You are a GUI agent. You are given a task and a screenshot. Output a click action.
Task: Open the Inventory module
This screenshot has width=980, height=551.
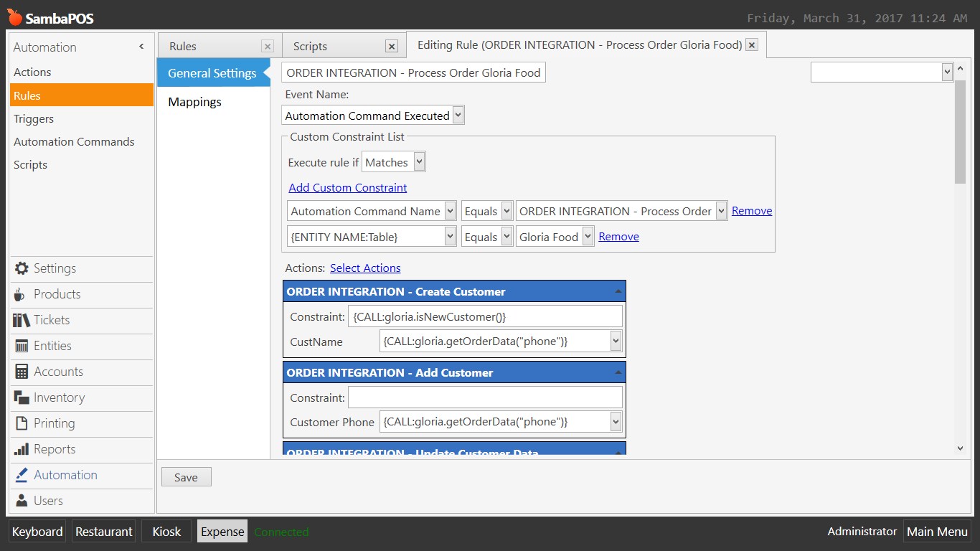pyautogui.click(x=57, y=398)
